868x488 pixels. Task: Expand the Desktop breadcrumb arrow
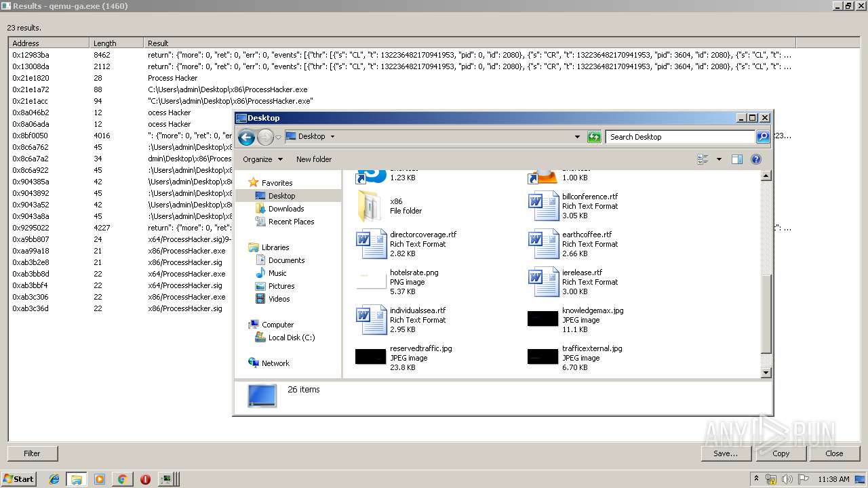coord(332,137)
